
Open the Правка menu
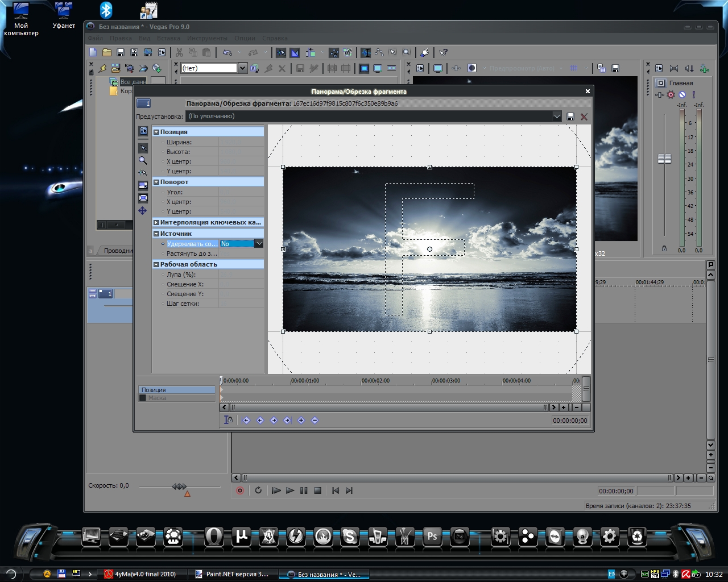(x=121, y=38)
